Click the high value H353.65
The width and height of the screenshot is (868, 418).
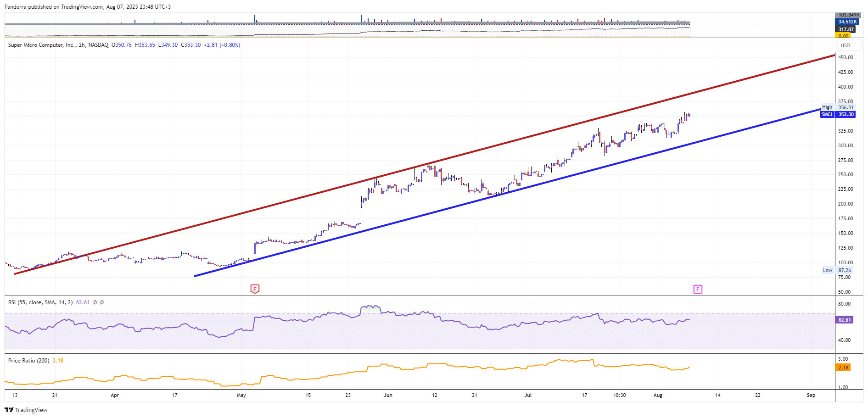point(145,45)
